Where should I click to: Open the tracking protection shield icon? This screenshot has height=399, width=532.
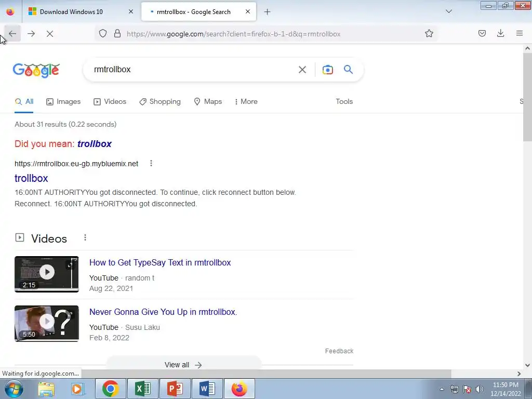(x=103, y=34)
